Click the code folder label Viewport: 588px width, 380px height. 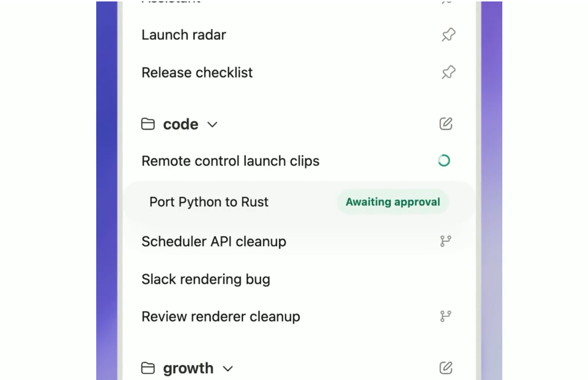pyautogui.click(x=181, y=124)
